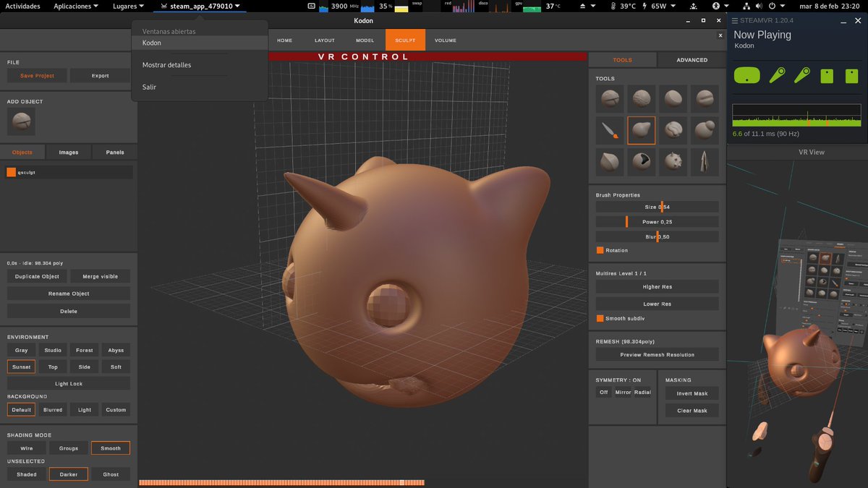Toggle the Smooth subdiv checkbox
This screenshot has width=868, height=488.
[600, 318]
